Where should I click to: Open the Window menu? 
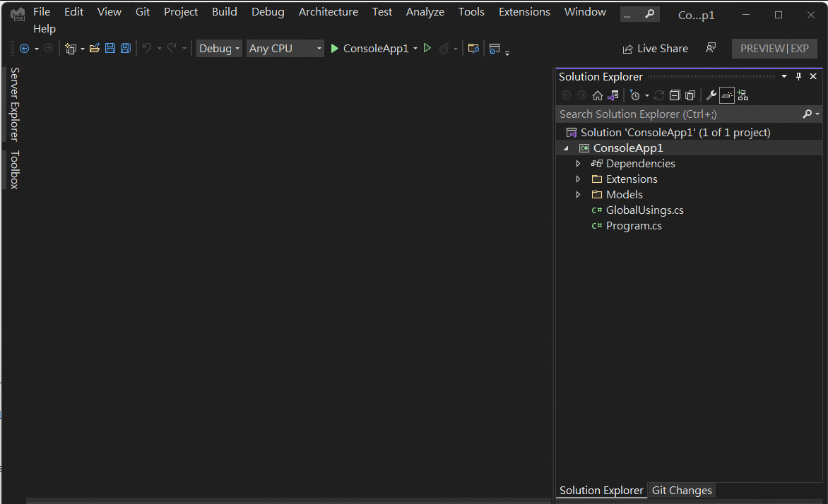[x=585, y=11]
